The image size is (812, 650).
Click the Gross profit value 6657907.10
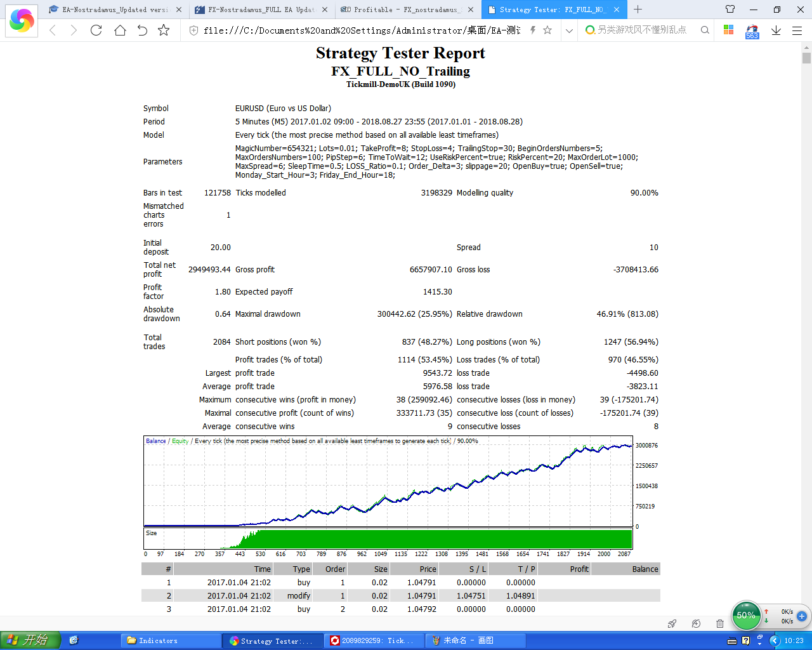[431, 270]
